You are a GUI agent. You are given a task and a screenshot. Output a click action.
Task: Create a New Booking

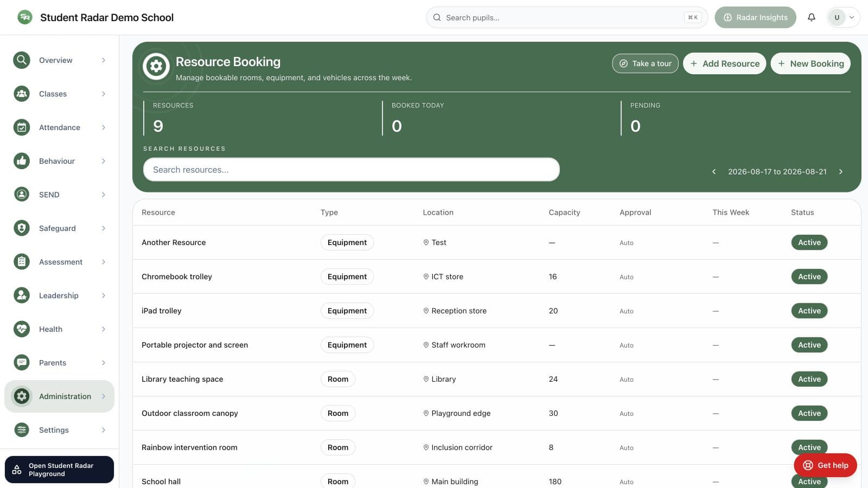pyautogui.click(x=810, y=63)
